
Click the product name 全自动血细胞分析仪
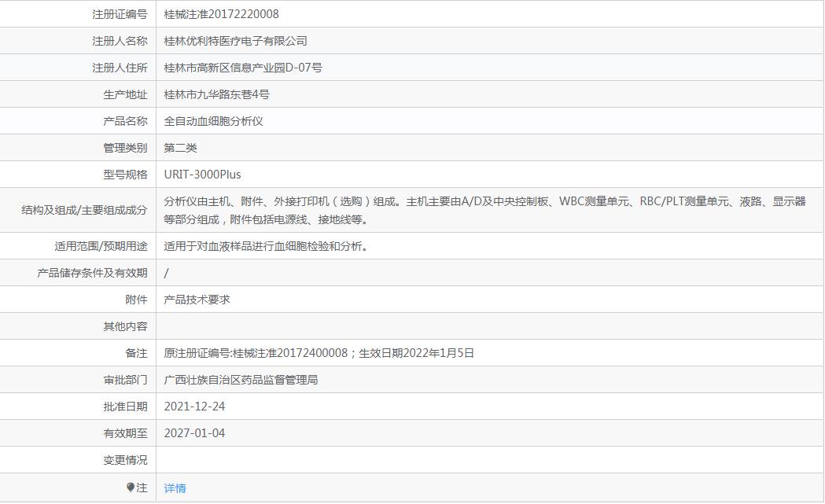tap(213, 121)
